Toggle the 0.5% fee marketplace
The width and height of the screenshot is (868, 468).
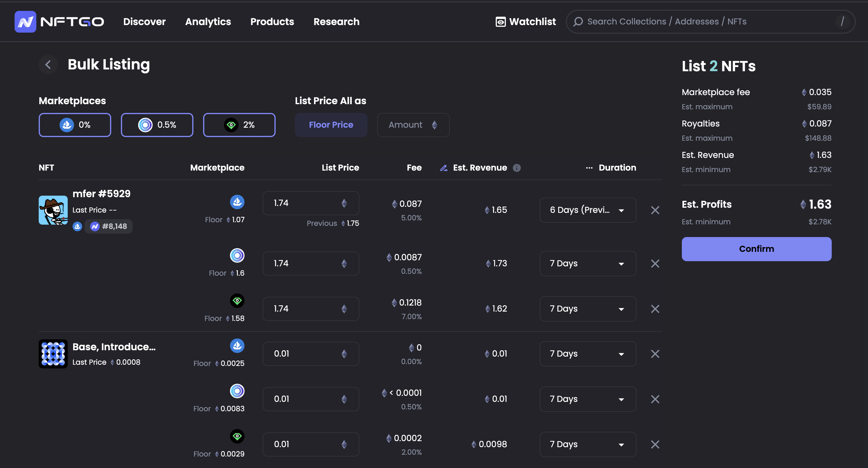point(157,125)
